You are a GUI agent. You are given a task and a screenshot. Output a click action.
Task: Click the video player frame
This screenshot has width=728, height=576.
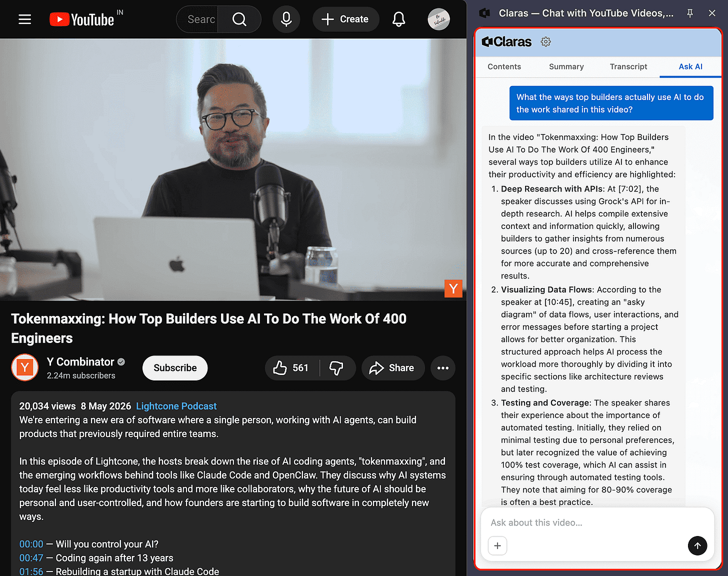[233, 169]
